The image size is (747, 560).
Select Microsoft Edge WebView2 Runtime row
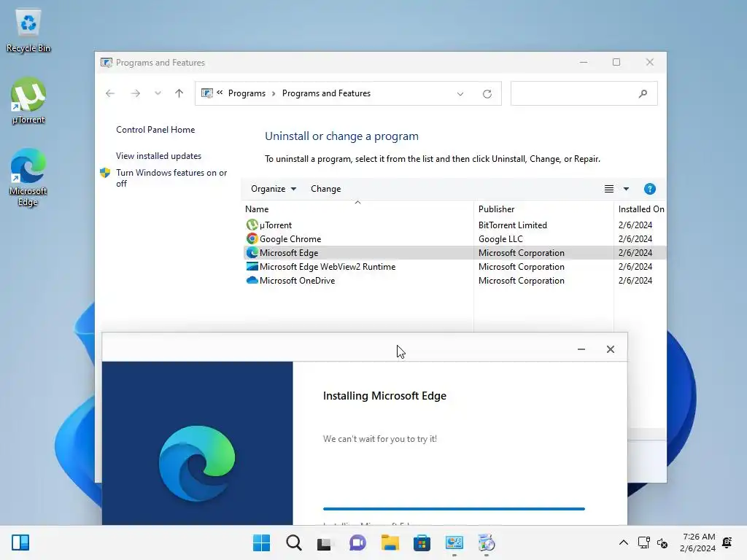click(x=455, y=267)
